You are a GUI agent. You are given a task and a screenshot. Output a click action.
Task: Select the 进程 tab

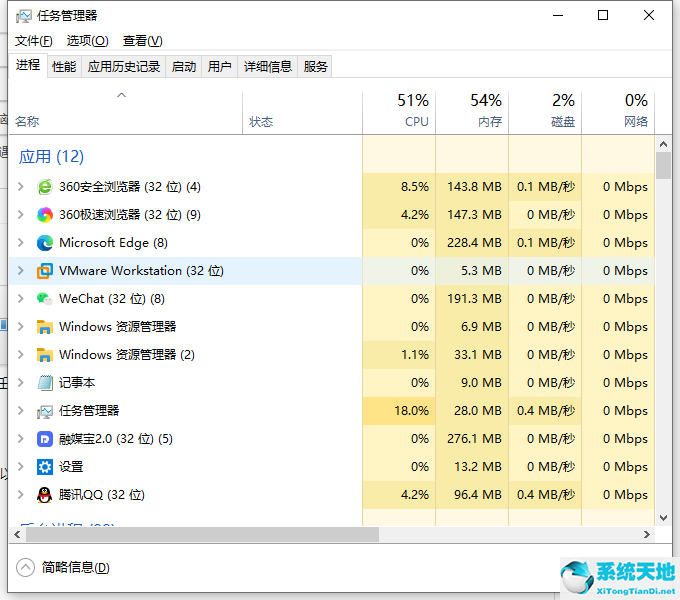pyautogui.click(x=28, y=65)
